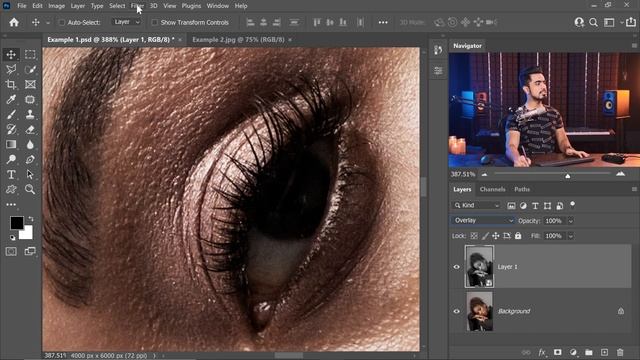Choose the Blur tool

tap(30, 144)
